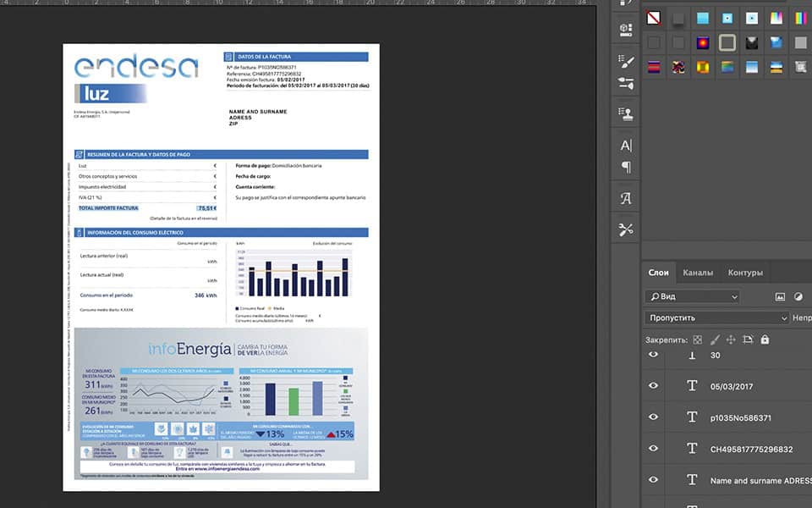The width and height of the screenshot is (812, 508).
Task: Select layer name '05/03/2017'
Action: pos(731,387)
